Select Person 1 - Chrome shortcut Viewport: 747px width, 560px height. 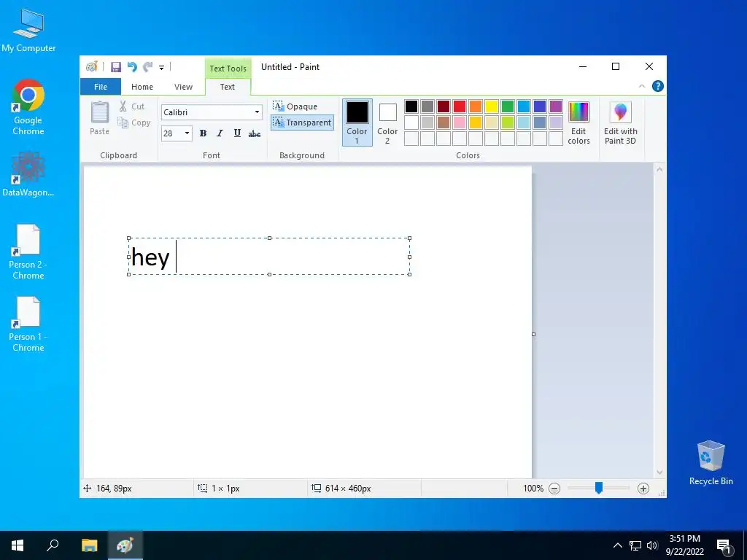click(28, 324)
